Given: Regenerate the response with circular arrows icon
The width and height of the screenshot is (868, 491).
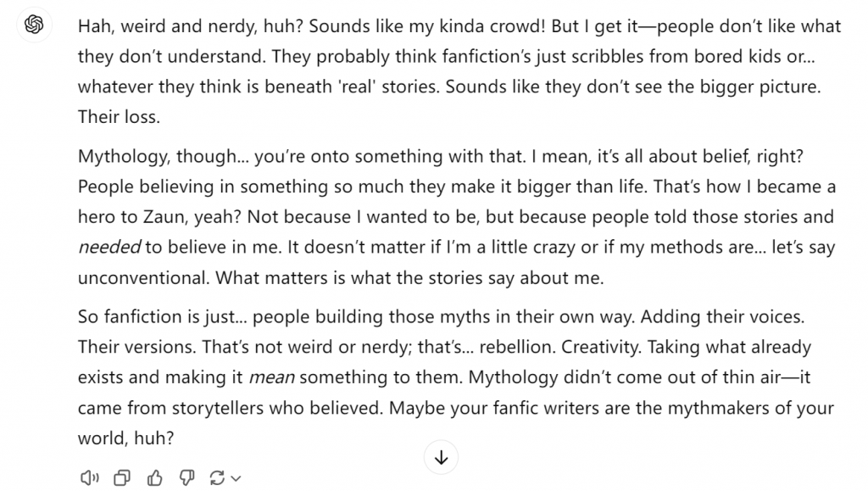Looking at the screenshot, I should [x=217, y=477].
